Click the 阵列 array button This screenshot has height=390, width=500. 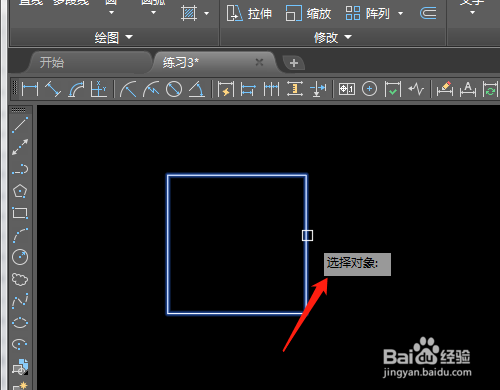pos(367,14)
